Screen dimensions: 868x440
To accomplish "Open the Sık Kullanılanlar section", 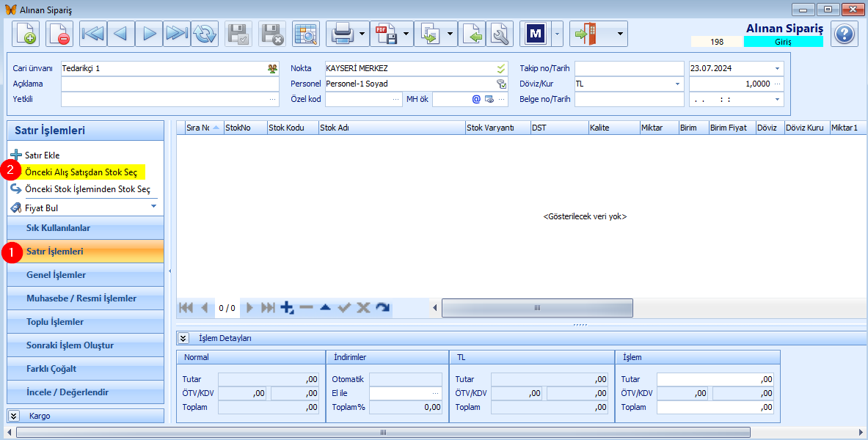I will click(85, 228).
